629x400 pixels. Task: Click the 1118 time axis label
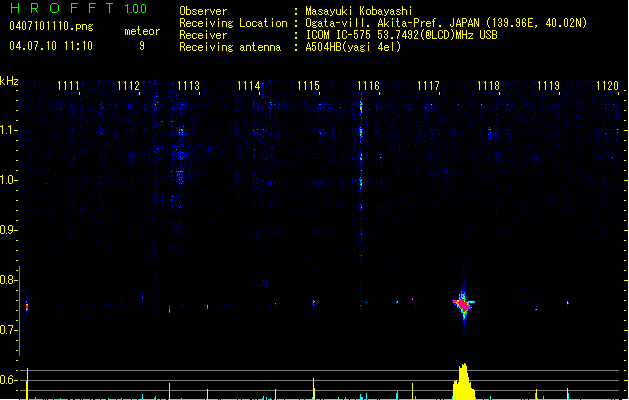488,86
